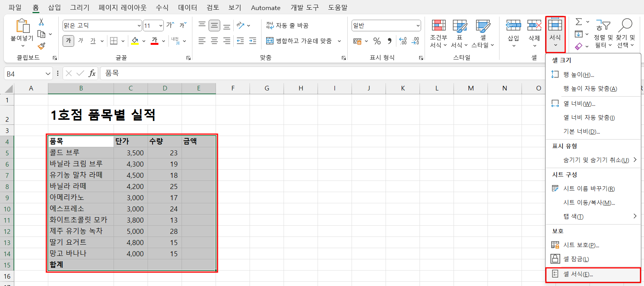The width and height of the screenshot is (644, 286).
Task: Align text left
Action: click(202, 41)
